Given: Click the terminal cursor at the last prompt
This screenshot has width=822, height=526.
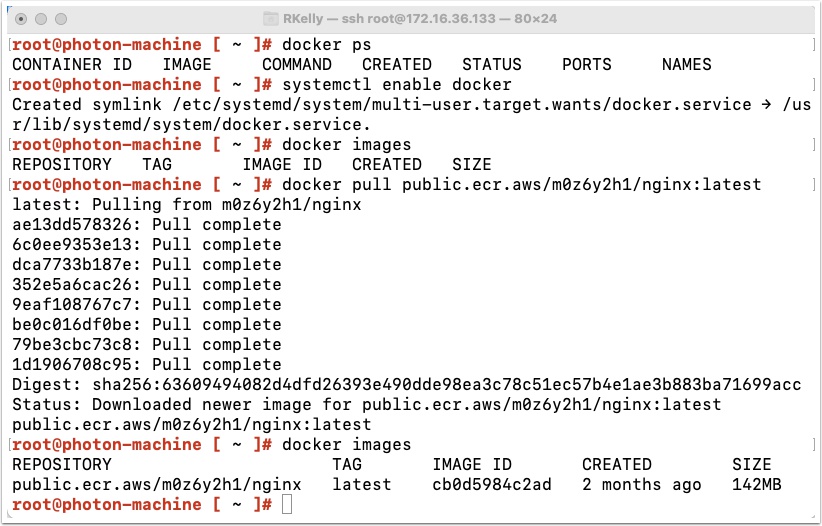Looking at the screenshot, I should click(287, 504).
